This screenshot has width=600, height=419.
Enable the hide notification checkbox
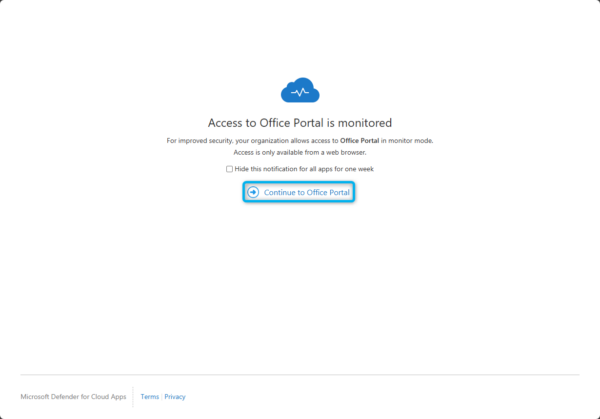pos(229,169)
